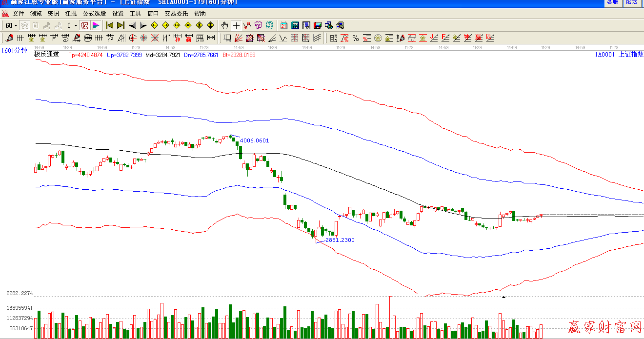644x339 pixels.
Task: Expand the candlestick chart type dropdown arrow
Action: click(76, 25)
